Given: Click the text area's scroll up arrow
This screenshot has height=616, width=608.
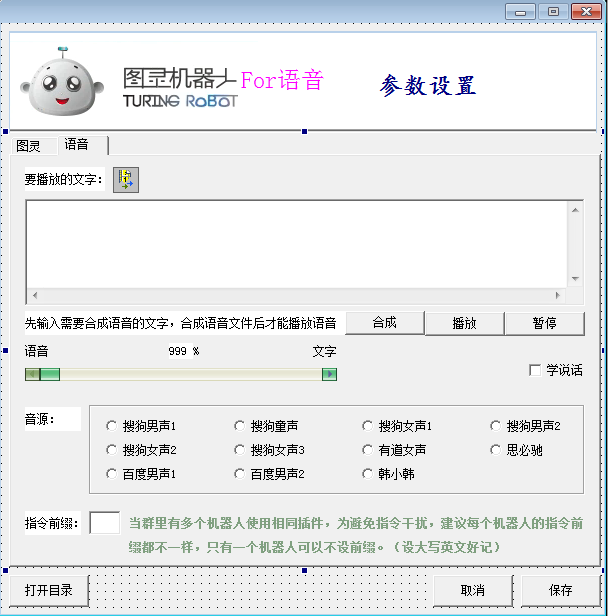Looking at the screenshot, I should [575, 210].
